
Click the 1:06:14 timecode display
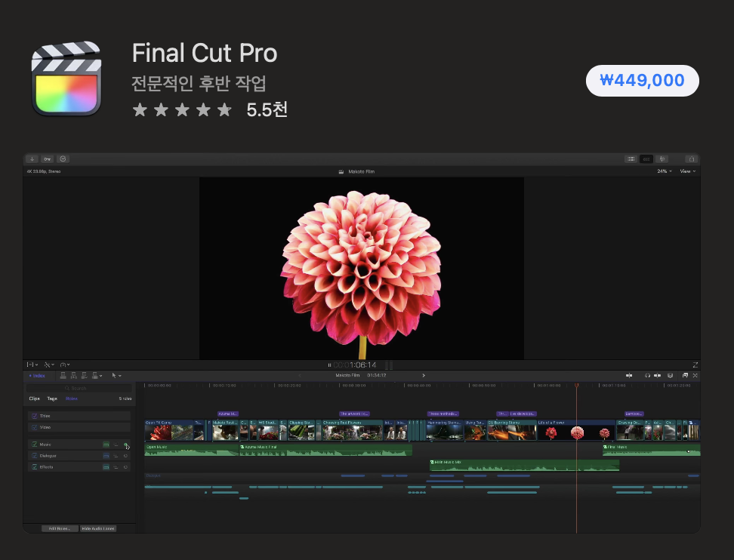(x=355, y=365)
